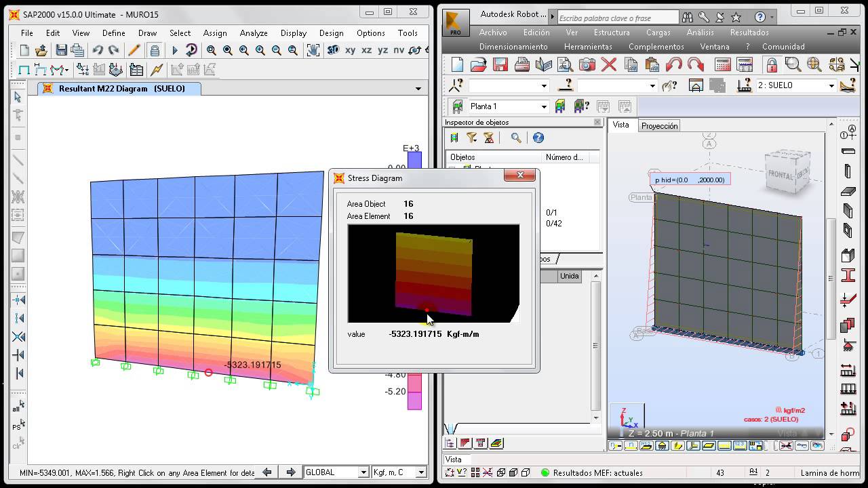Expand the Planta 1 story dropdown
The height and width of the screenshot is (488, 868).
(x=543, y=106)
